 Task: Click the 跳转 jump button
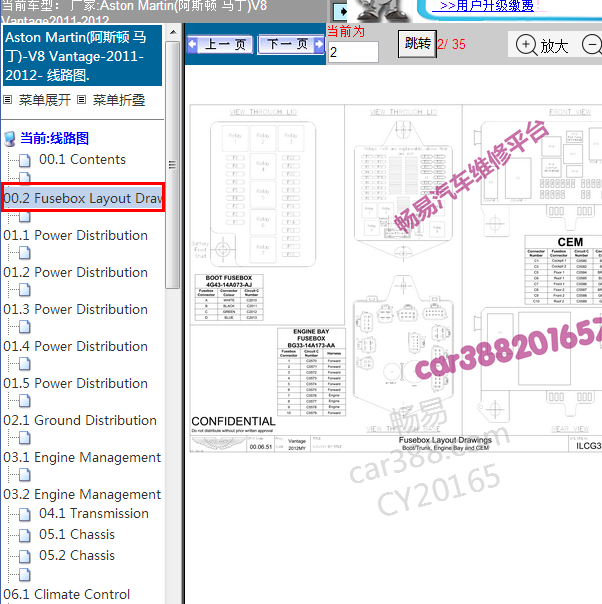pyautogui.click(x=417, y=44)
